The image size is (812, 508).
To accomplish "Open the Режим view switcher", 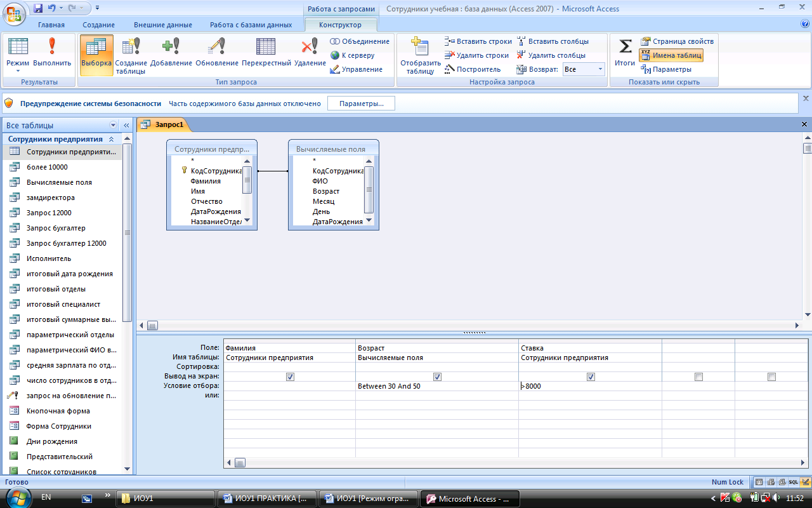I will pos(18,55).
